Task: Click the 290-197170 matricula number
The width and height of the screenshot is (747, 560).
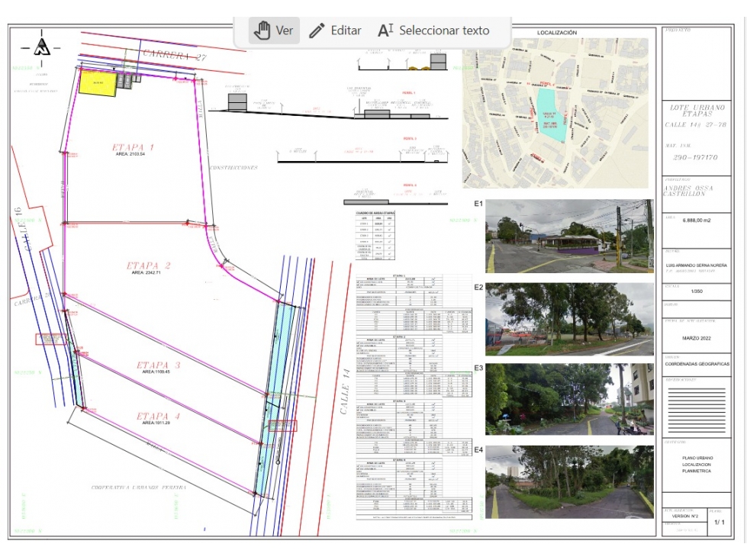Action: [695, 157]
